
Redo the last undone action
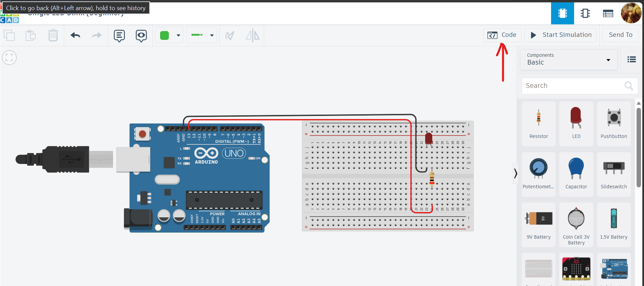97,35
